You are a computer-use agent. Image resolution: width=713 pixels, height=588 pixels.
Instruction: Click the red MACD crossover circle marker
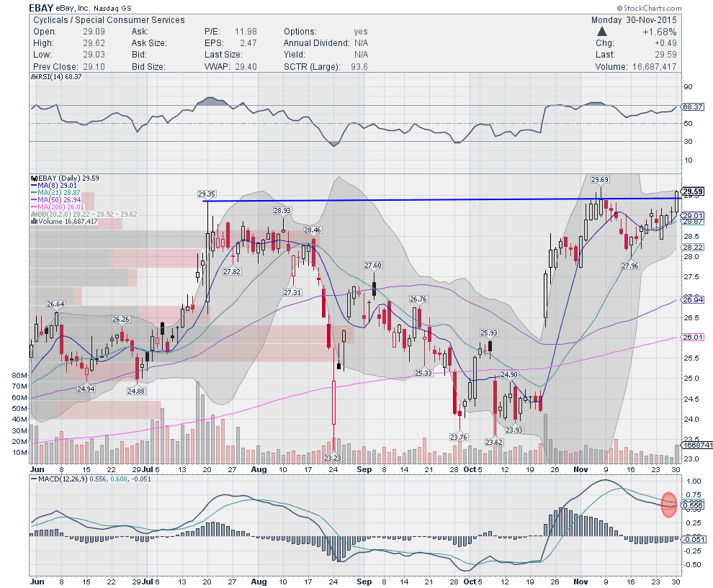(669, 505)
